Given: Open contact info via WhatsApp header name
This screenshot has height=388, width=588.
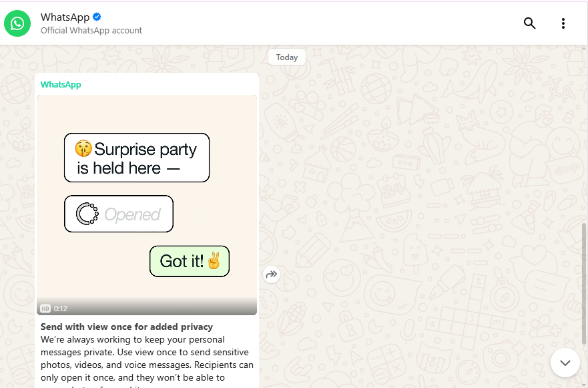Looking at the screenshot, I should (x=65, y=17).
